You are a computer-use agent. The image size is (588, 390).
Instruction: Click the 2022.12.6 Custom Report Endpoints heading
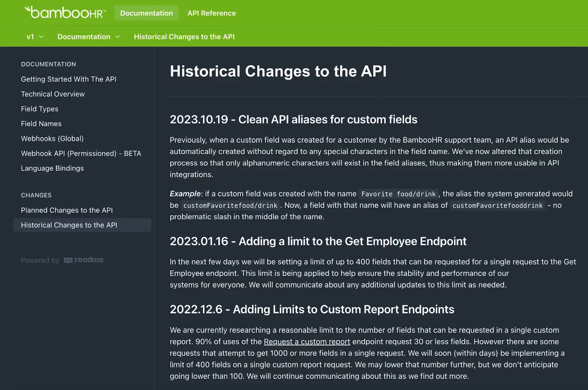pyautogui.click(x=312, y=309)
